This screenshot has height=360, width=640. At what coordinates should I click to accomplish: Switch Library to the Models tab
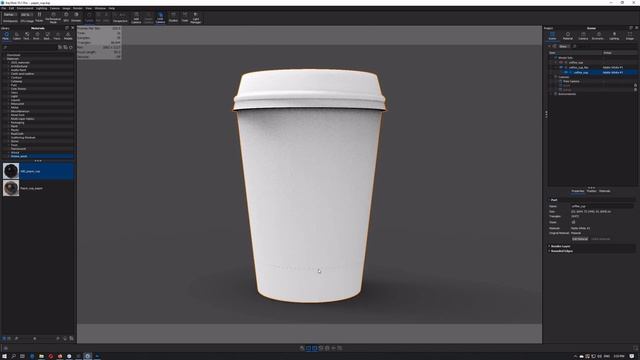click(x=68, y=36)
